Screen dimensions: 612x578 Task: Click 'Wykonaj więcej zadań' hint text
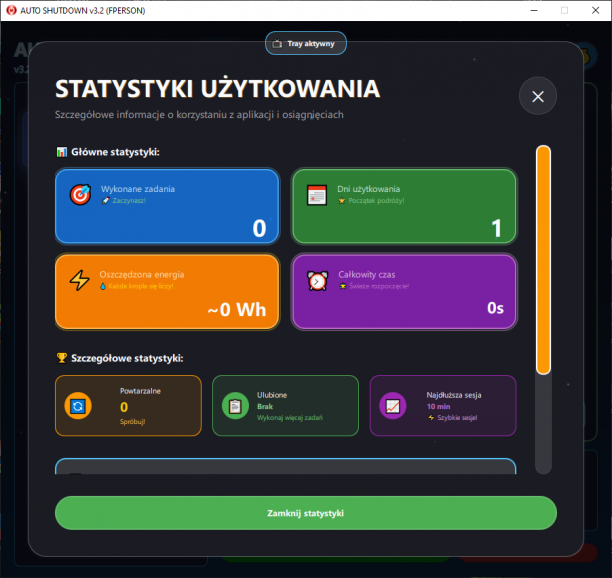click(290, 418)
